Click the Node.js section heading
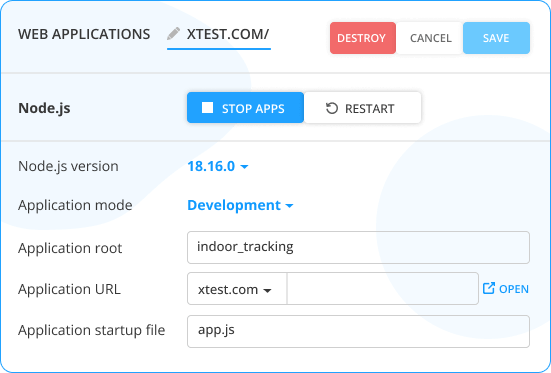Image resolution: width=551 pixels, height=373 pixels. pos(44,108)
